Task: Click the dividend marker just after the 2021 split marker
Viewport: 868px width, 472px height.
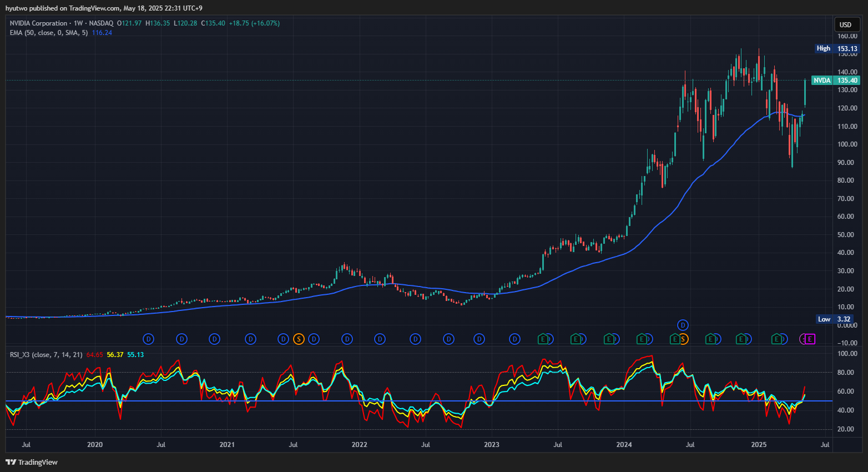Action: click(314, 339)
